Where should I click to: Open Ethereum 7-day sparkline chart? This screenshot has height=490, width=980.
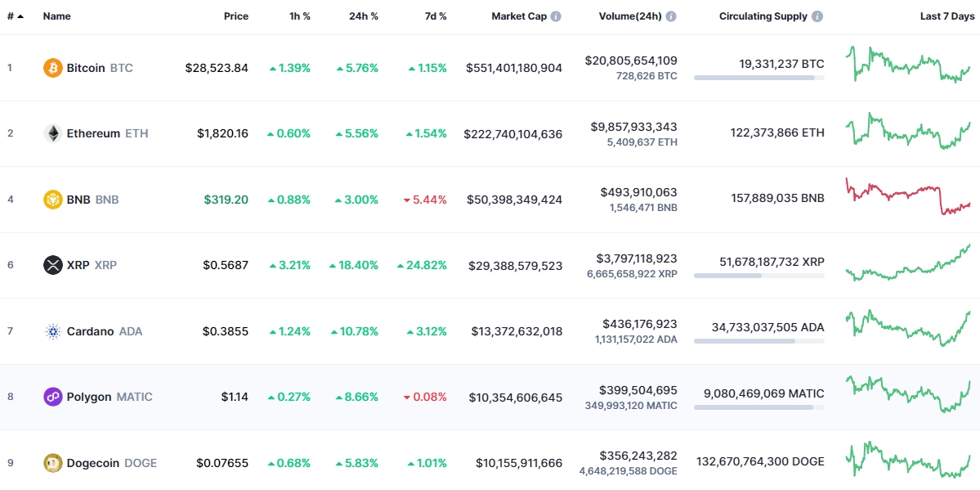click(908, 131)
